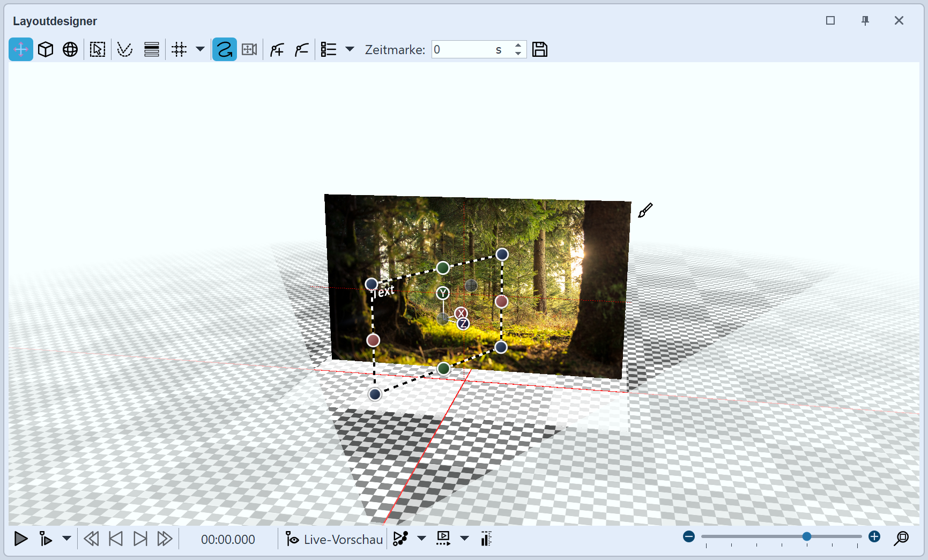This screenshot has height=560, width=928.
Task: Jump to the next frame
Action: click(x=140, y=539)
